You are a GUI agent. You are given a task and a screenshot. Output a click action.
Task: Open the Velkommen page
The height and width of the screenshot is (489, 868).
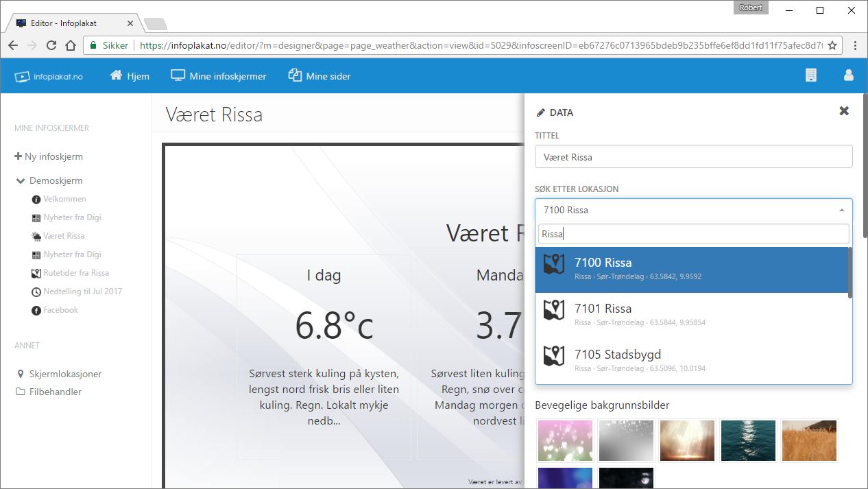pos(64,199)
